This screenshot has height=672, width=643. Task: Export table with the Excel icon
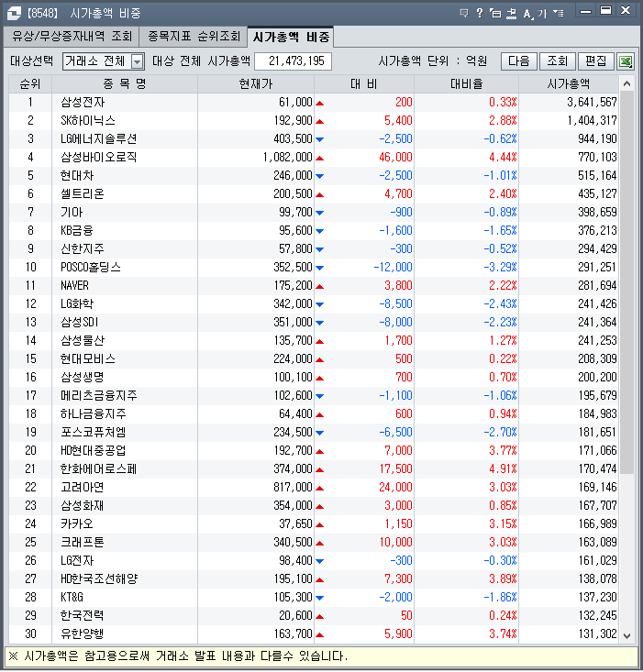[626, 61]
